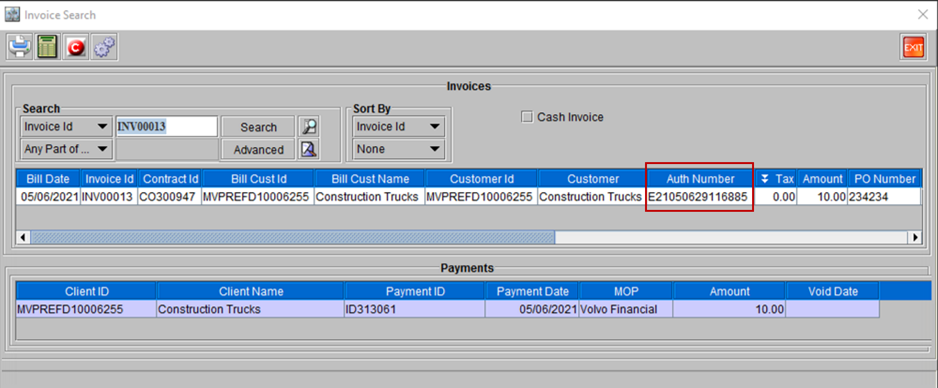Click the right arrow of Invoices scrollbar
This screenshot has height=388, width=938.
tap(915, 237)
